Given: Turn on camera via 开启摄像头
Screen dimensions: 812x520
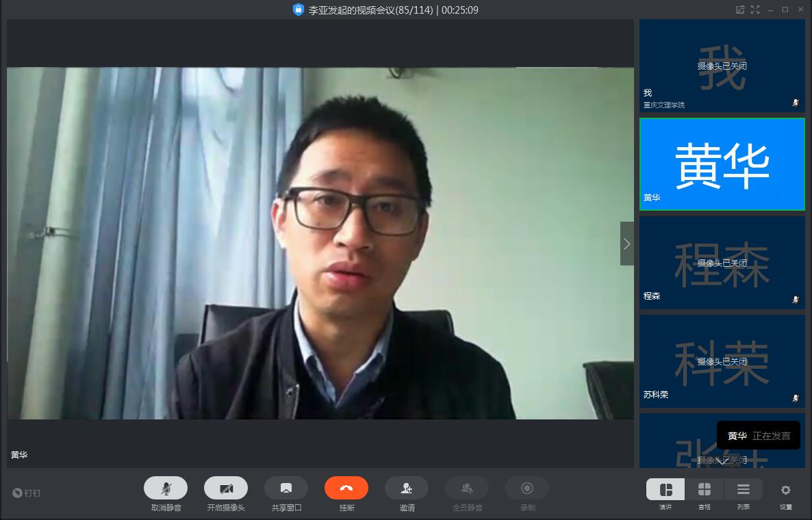Looking at the screenshot, I should click(x=226, y=488).
